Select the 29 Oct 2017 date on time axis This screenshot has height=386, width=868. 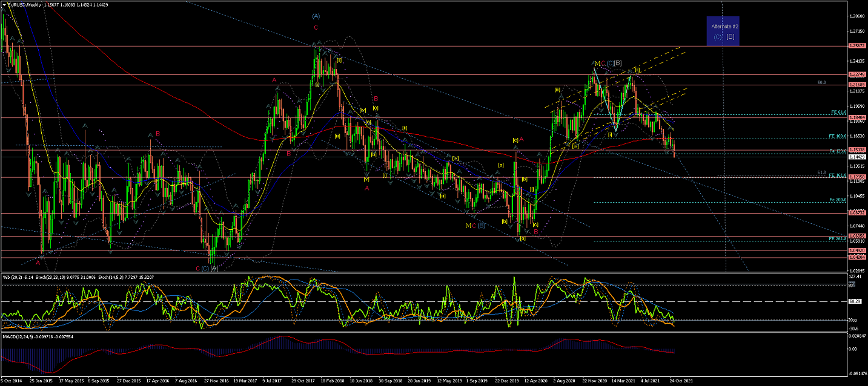(x=301, y=382)
